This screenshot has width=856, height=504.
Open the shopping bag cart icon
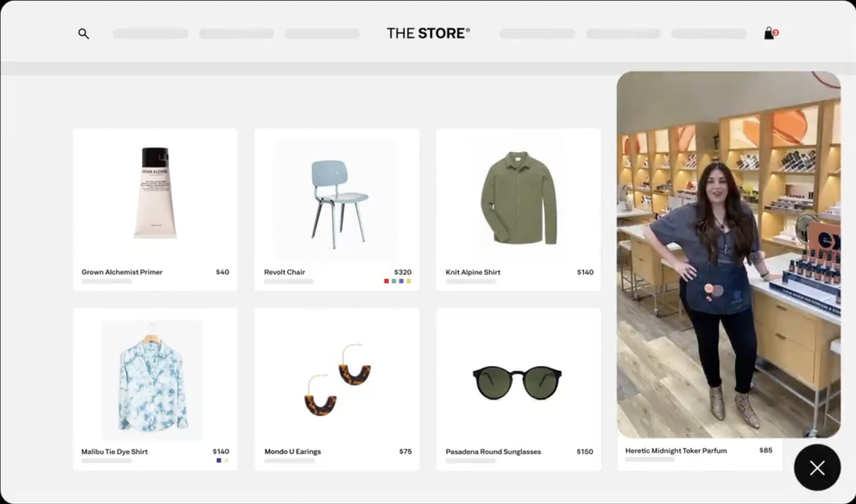pyautogui.click(x=770, y=33)
